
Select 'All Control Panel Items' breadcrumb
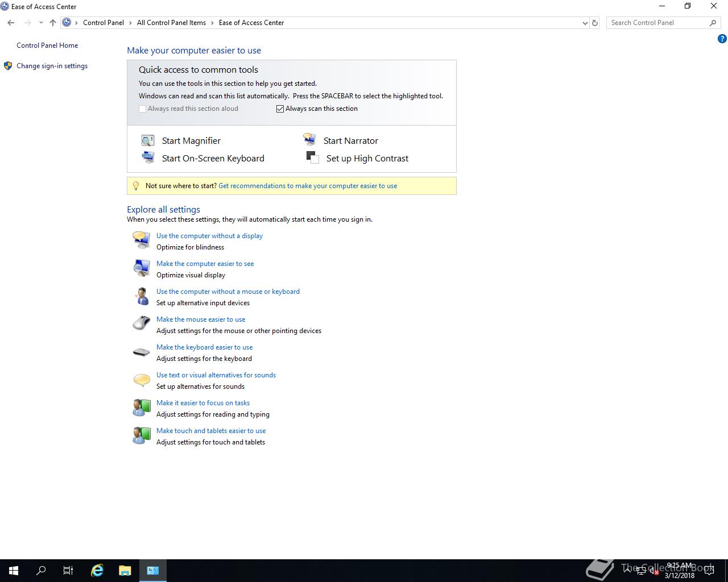coord(171,23)
